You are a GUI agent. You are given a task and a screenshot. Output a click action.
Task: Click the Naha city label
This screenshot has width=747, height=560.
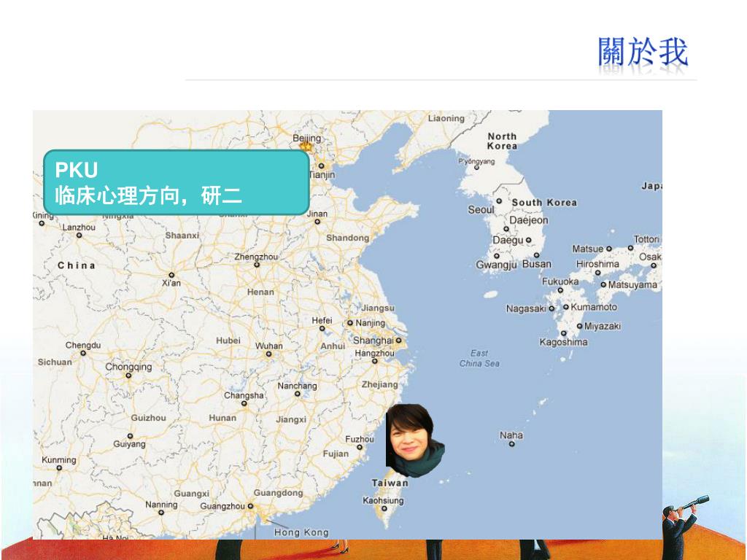511,435
